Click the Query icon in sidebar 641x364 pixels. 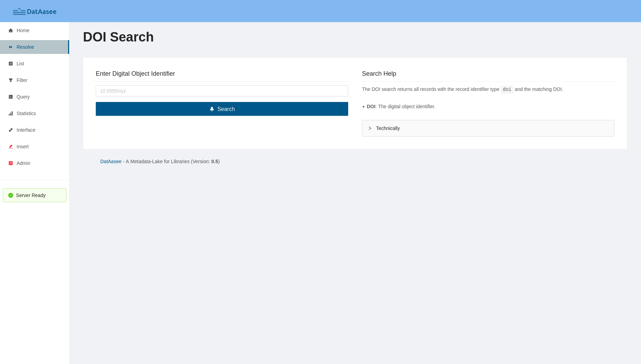pyautogui.click(x=11, y=97)
